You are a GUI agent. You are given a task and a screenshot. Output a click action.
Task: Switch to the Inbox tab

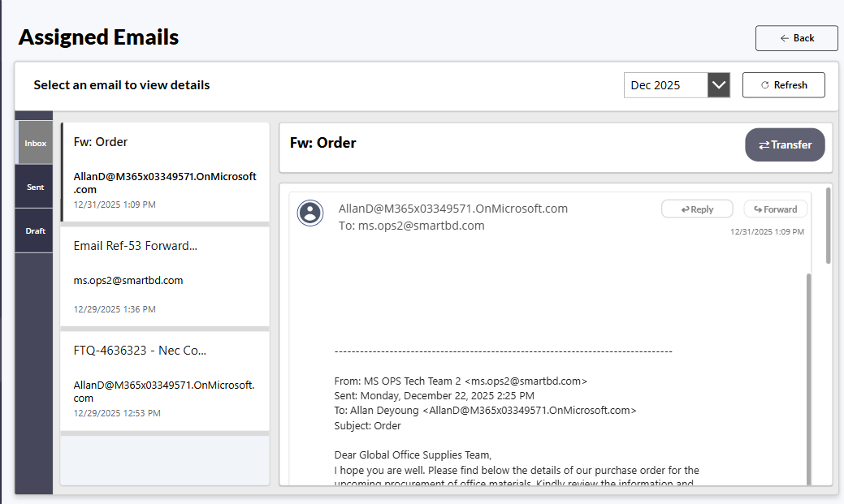(x=34, y=142)
